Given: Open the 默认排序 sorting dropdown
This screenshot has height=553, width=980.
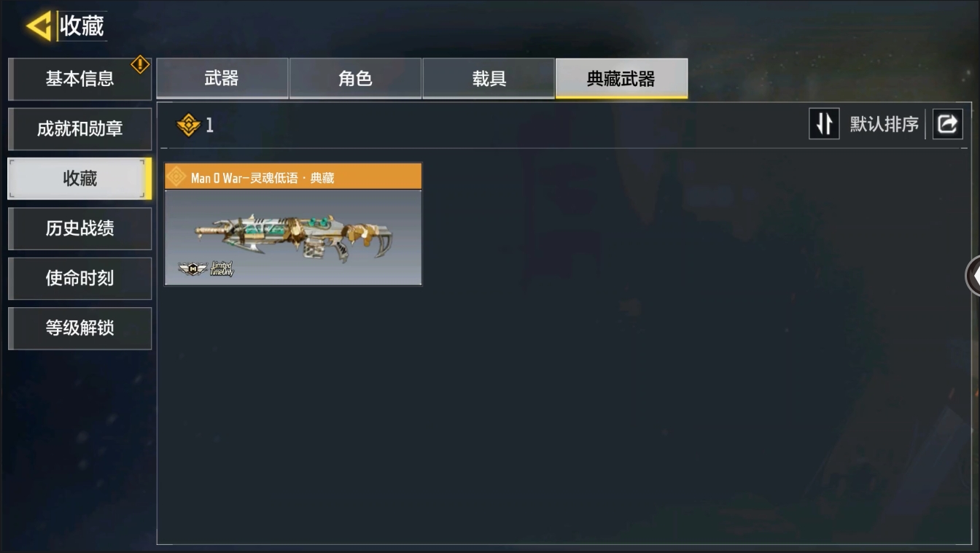Looking at the screenshot, I should (884, 125).
